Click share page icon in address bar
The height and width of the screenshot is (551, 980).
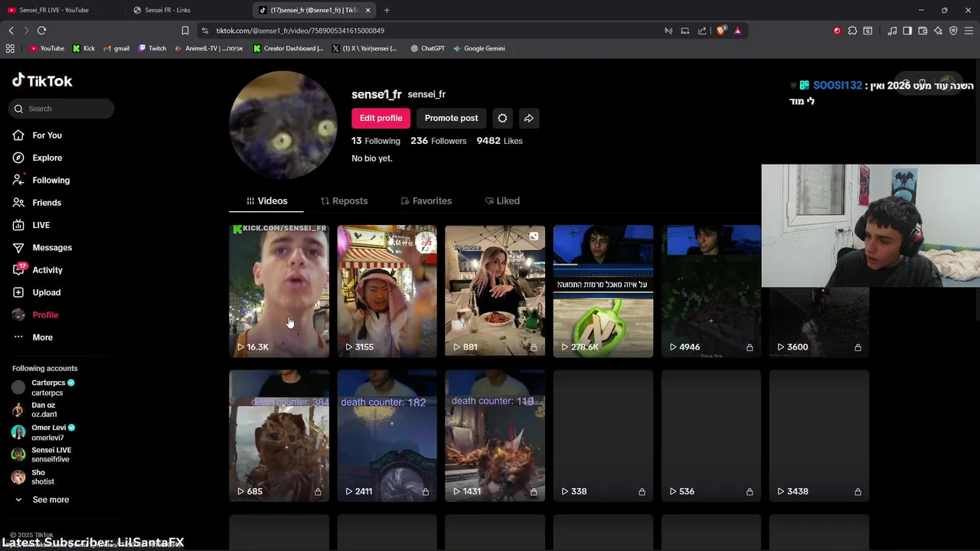click(702, 31)
